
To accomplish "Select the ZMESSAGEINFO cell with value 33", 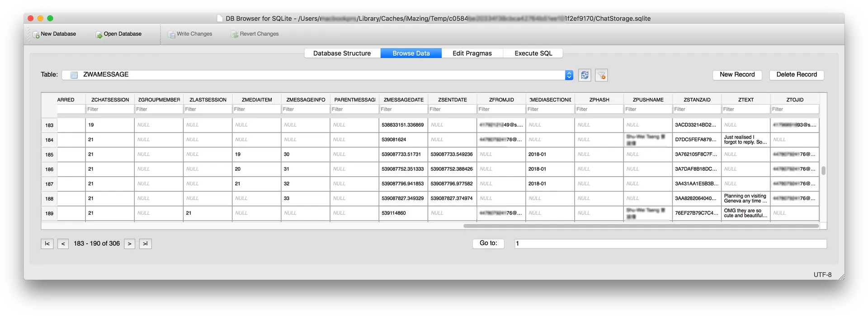I will click(306, 198).
